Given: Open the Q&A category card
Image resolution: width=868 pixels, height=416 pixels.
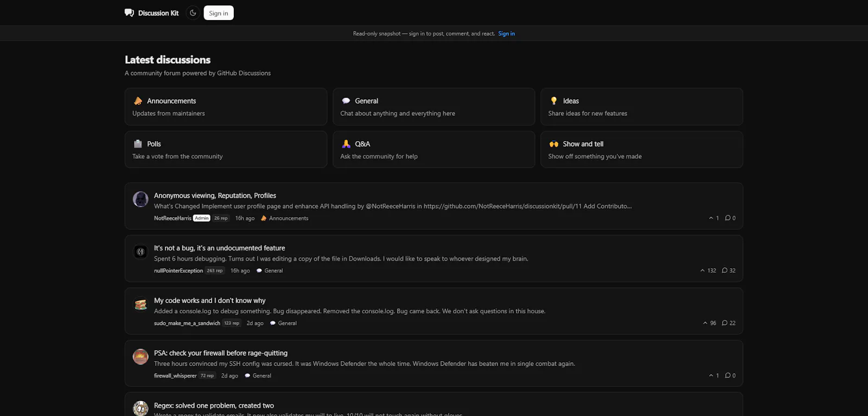Looking at the screenshot, I should [433, 149].
